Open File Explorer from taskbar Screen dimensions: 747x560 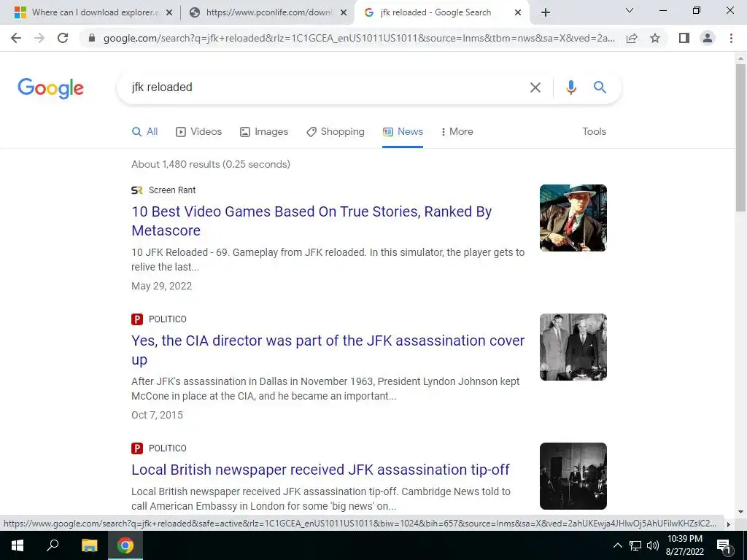[x=89, y=545]
